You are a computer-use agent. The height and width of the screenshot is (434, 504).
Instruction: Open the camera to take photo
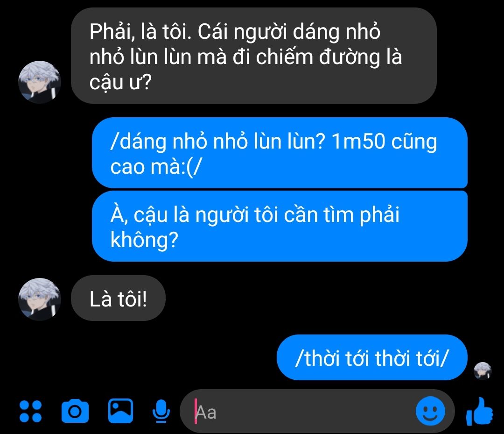75,411
